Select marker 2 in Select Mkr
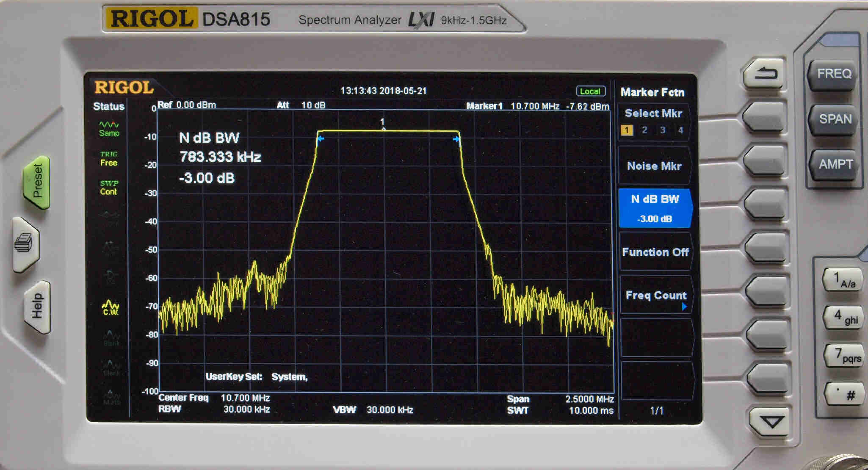This screenshot has height=470, width=868. pos(644,130)
